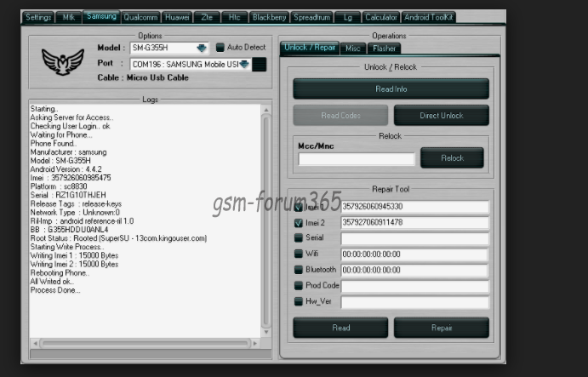Click the logs scroll down arrow
588x377 pixels.
[266, 332]
